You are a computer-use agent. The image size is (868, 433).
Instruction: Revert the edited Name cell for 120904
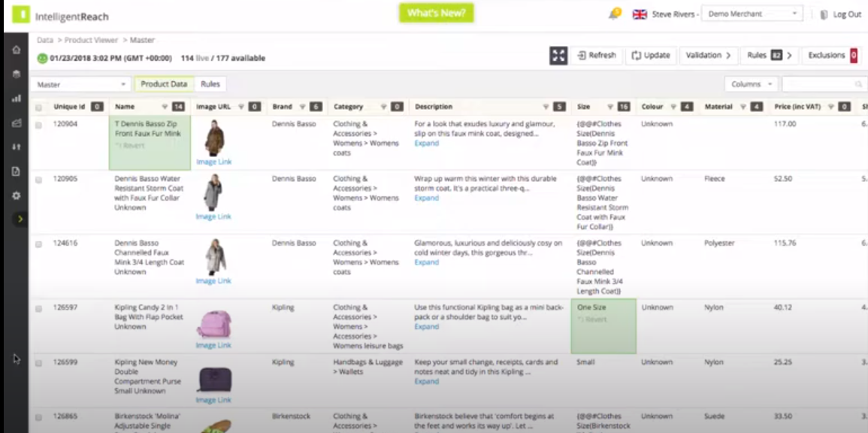click(x=130, y=146)
